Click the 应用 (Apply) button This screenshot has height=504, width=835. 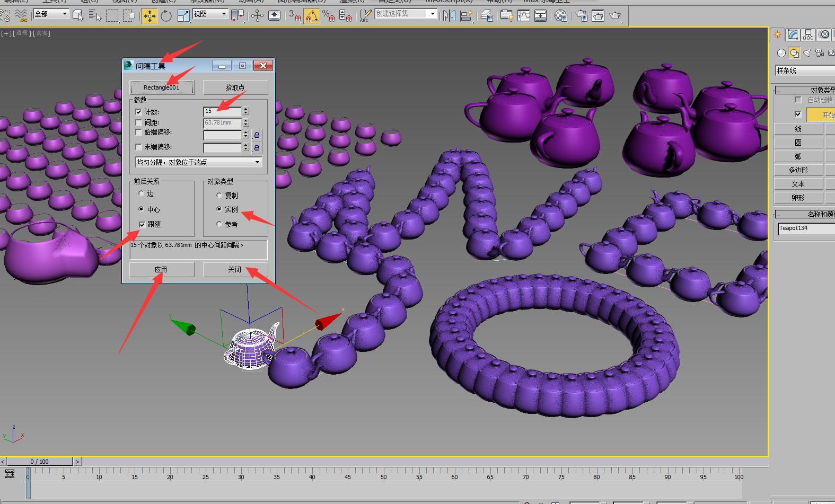pos(161,270)
